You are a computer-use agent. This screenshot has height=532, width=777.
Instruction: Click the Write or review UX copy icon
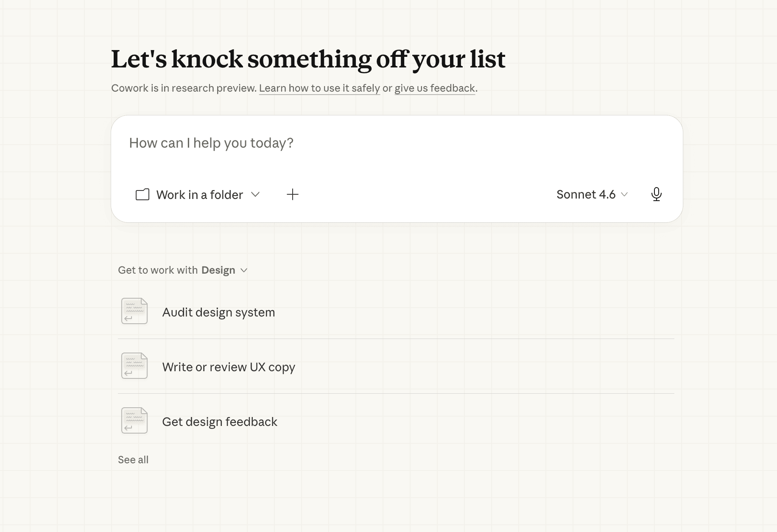click(134, 366)
